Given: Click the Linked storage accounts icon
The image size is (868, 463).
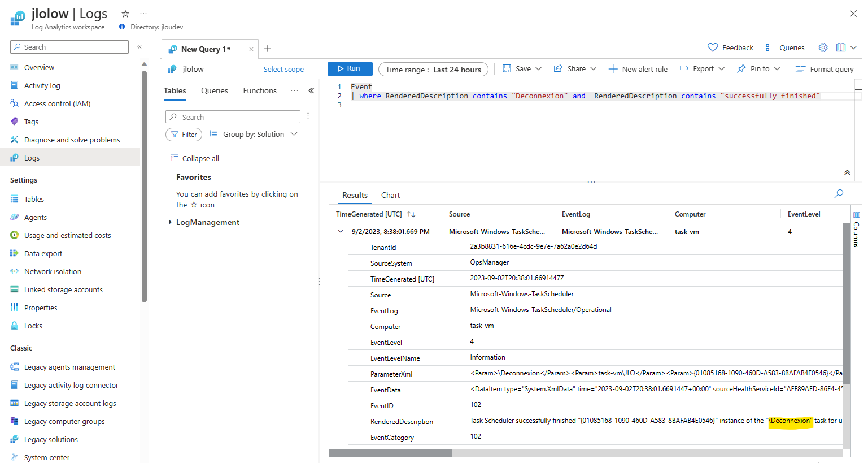Looking at the screenshot, I should point(15,289).
